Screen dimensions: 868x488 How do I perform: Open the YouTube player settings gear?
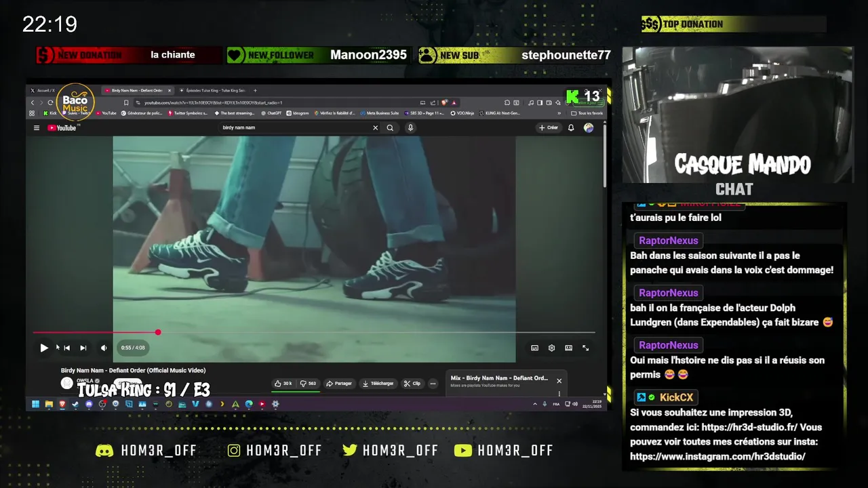551,348
